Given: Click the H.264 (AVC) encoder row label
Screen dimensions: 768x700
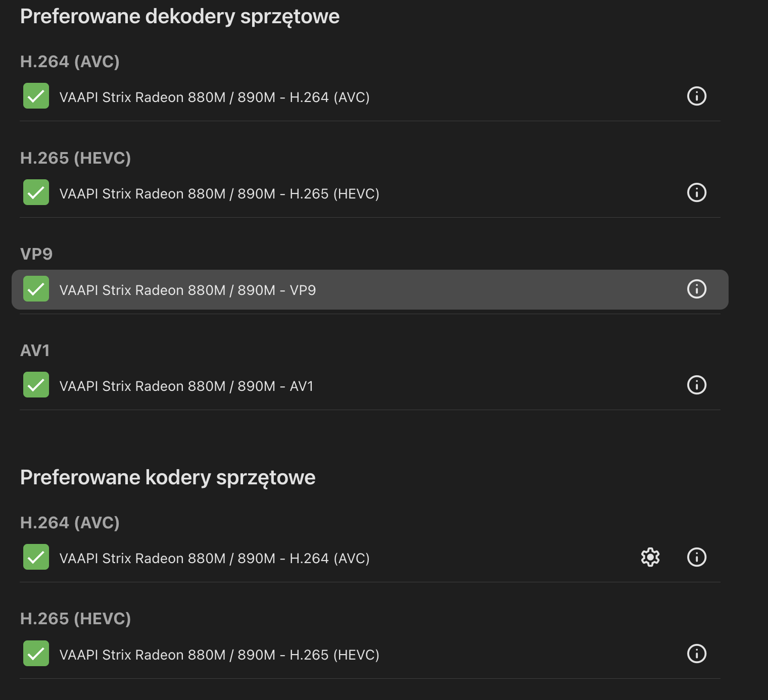Looking at the screenshot, I should point(214,559).
